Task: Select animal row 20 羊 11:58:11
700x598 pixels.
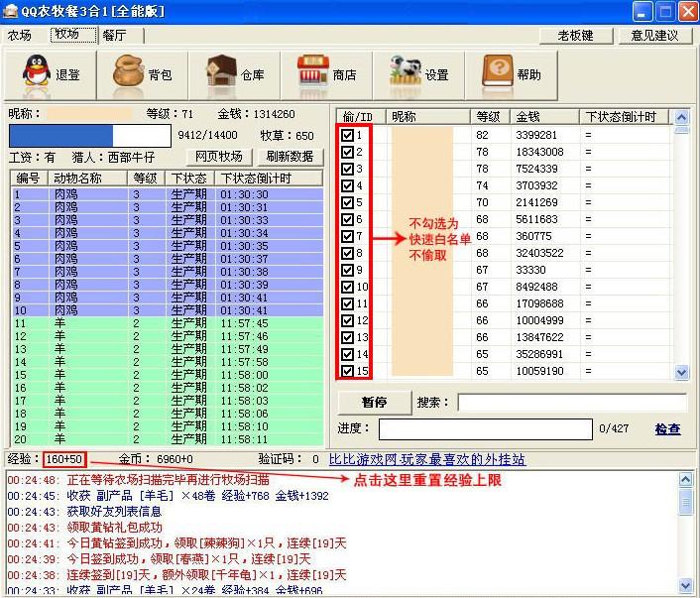Action: coord(167,439)
